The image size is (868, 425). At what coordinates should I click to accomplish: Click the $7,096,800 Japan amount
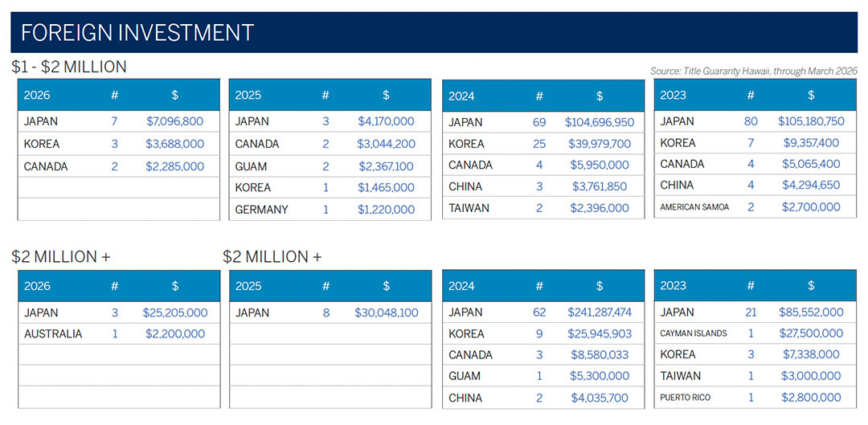coord(175,121)
